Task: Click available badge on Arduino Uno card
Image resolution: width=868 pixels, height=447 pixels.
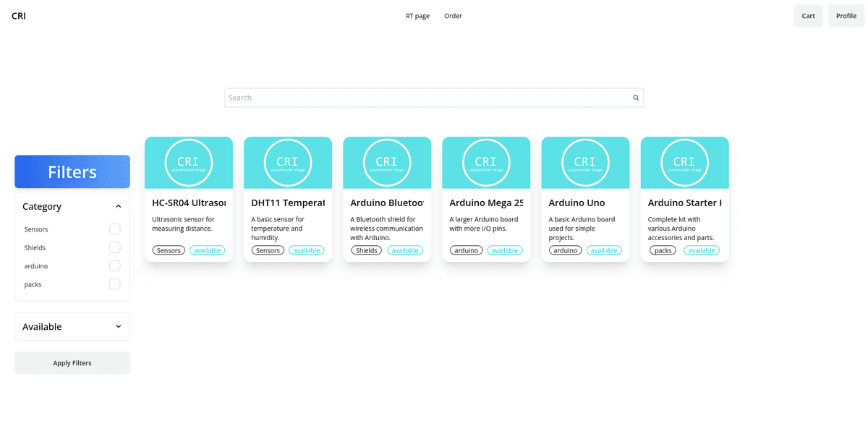Action: pyautogui.click(x=604, y=250)
